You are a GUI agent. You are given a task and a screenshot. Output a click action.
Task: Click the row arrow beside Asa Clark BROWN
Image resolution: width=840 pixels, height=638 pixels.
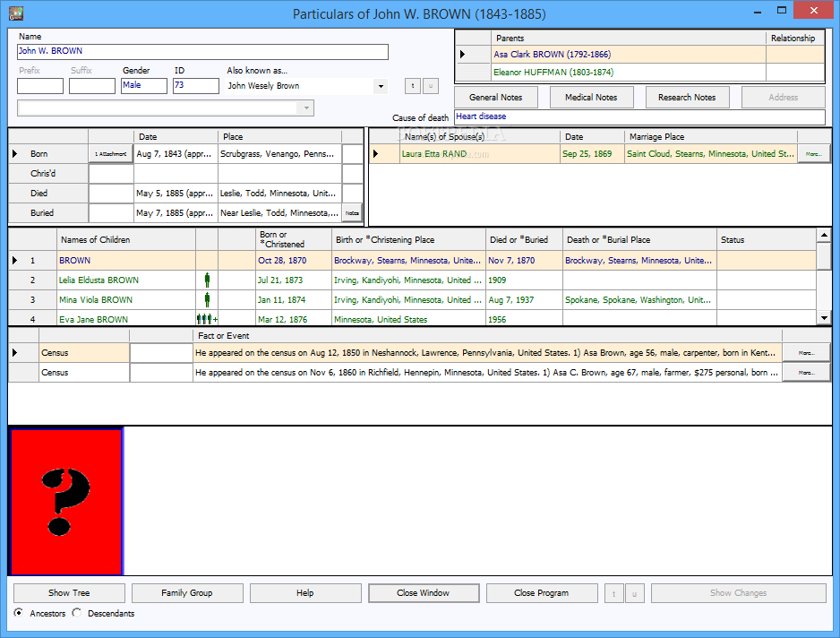[x=462, y=54]
